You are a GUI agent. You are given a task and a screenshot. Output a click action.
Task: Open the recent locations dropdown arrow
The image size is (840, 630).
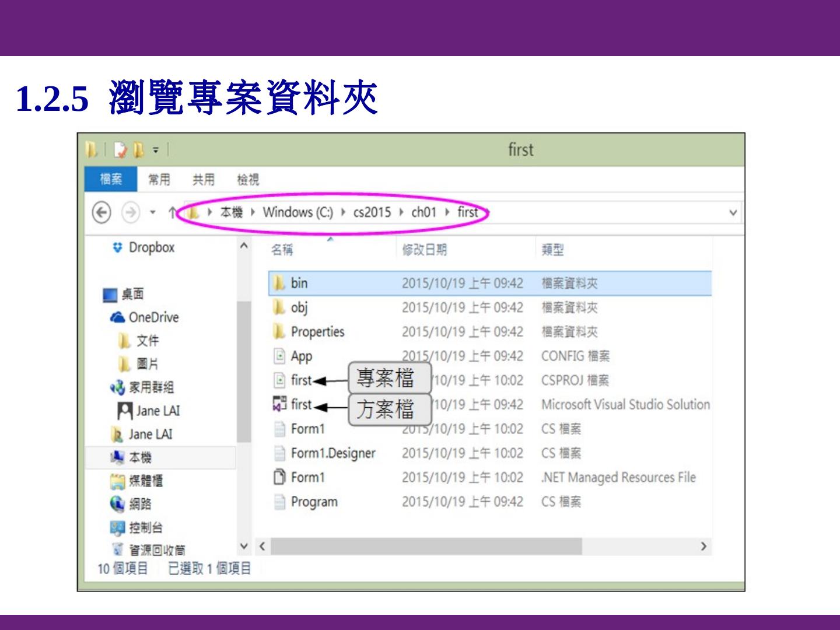point(153,213)
